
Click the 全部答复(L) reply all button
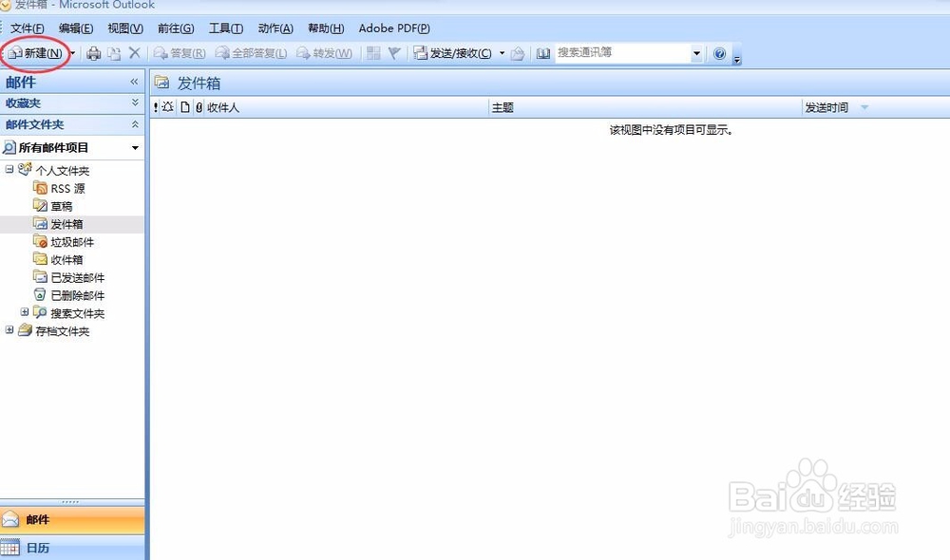pos(251,53)
